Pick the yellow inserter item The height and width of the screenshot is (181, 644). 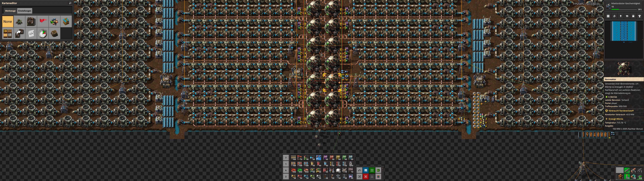pos(293,176)
